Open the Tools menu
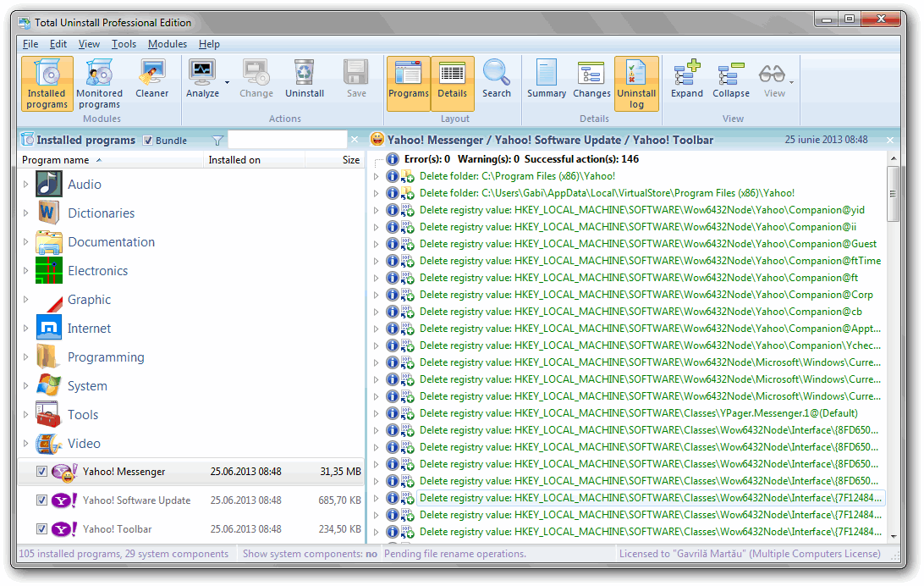This screenshot has height=586, width=924. point(124,44)
